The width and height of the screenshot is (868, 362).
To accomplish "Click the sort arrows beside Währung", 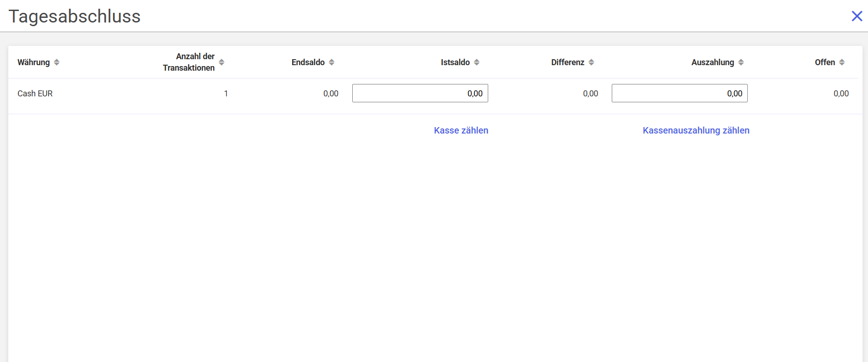I will click(56, 62).
